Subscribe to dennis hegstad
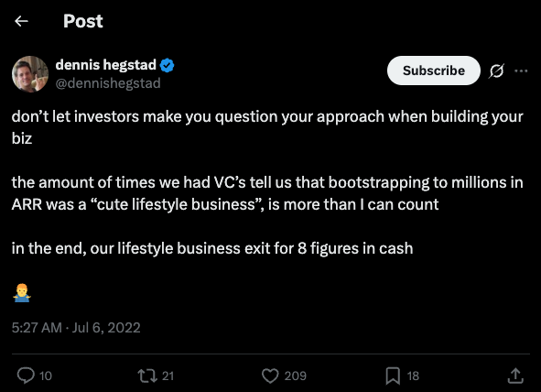This screenshot has width=541, height=392. pyautogui.click(x=434, y=71)
